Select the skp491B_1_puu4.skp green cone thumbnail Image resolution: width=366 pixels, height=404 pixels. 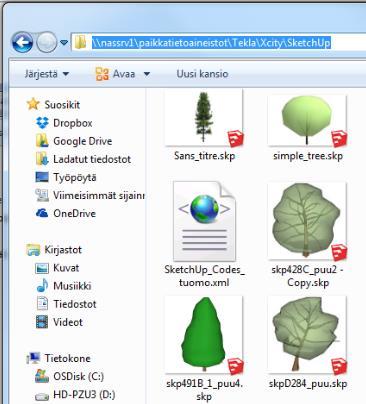[204, 335]
